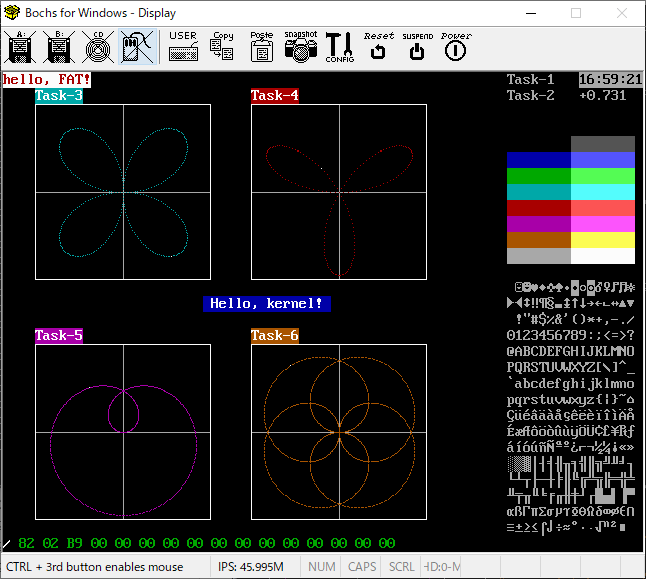
Task: Click the floppy drive B: icon
Action: point(59,47)
